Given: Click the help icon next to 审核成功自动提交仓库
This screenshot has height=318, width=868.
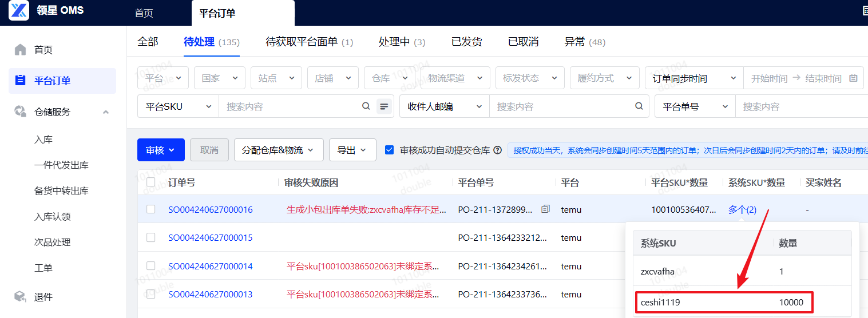Looking at the screenshot, I should tap(497, 150).
